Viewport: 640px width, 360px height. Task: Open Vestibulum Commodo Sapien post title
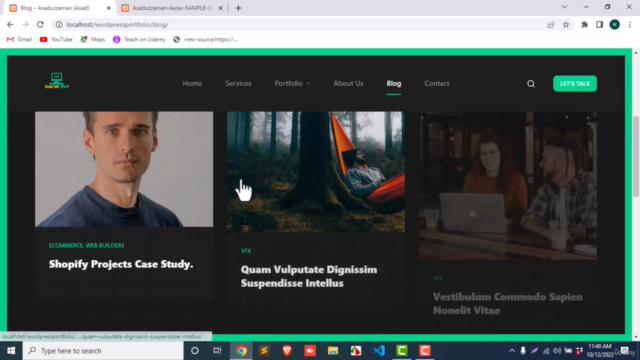tap(508, 304)
